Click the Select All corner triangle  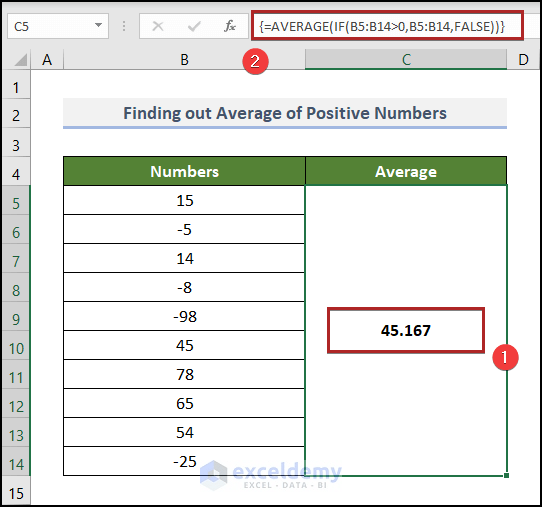(20, 59)
